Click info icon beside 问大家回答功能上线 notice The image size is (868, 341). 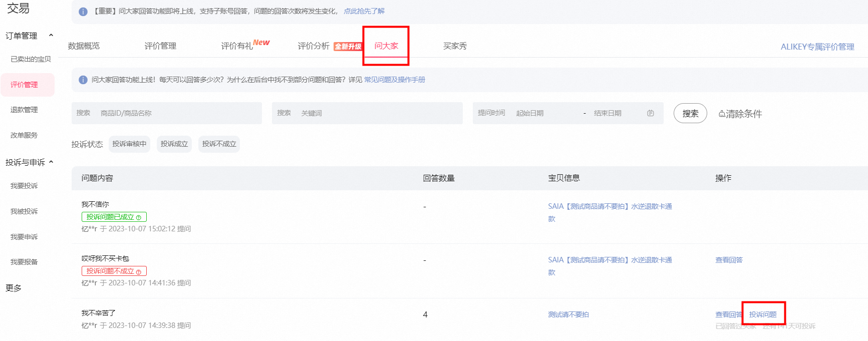click(x=83, y=80)
